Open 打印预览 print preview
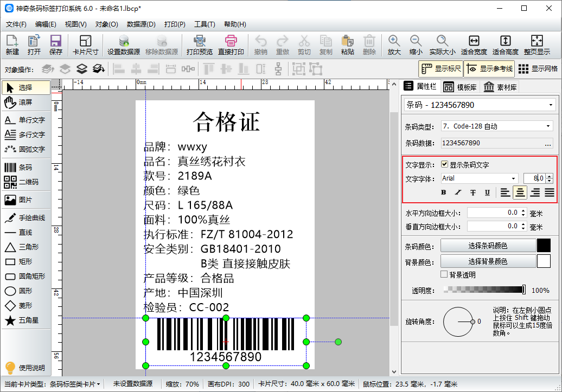The image size is (562, 392). click(199, 45)
